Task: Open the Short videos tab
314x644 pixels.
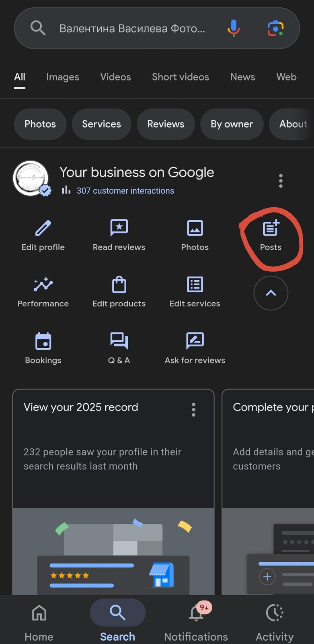Action: [181, 77]
